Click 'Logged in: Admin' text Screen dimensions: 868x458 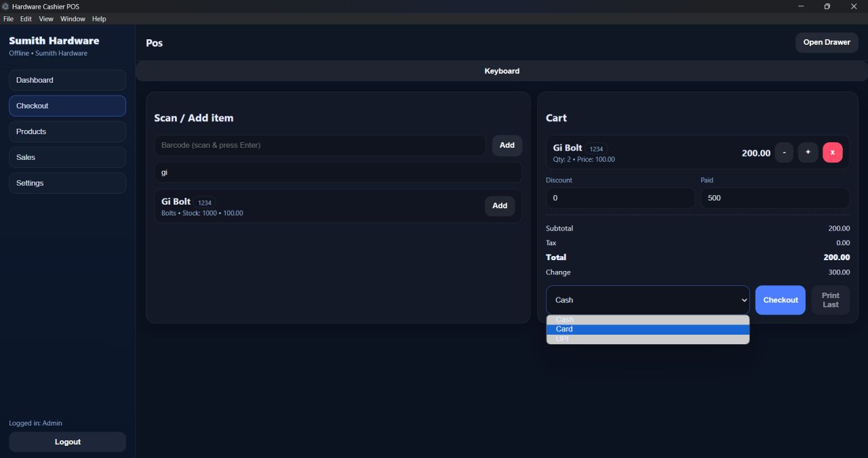pos(35,423)
